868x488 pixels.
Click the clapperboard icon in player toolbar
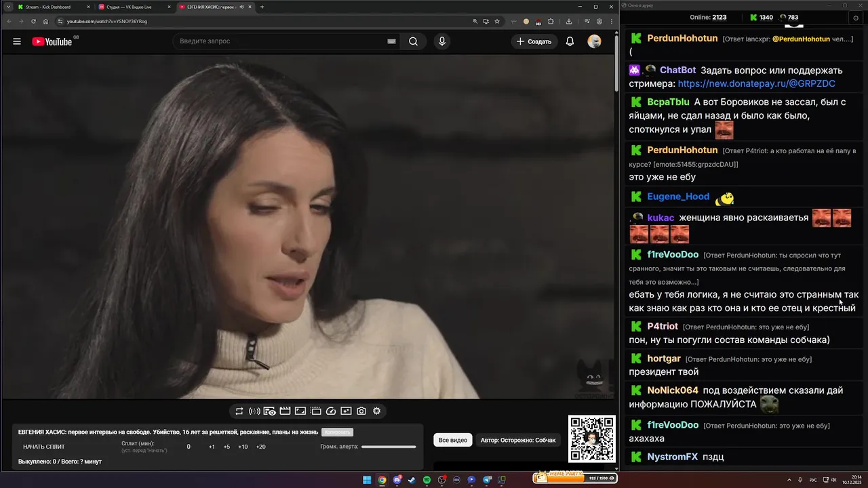click(285, 411)
